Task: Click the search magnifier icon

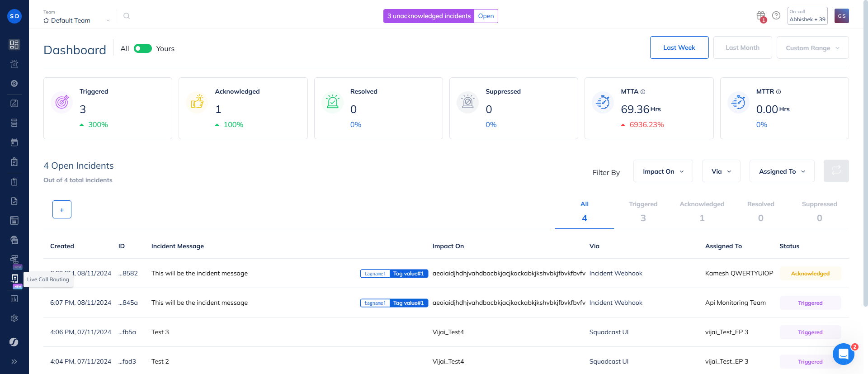Action: [127, 16]
